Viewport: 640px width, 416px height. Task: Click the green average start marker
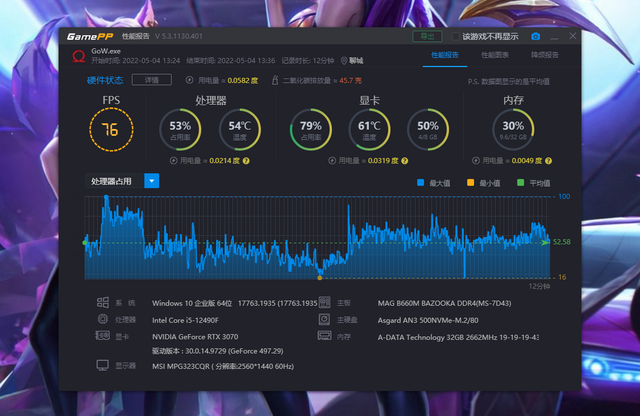[85, 242]
